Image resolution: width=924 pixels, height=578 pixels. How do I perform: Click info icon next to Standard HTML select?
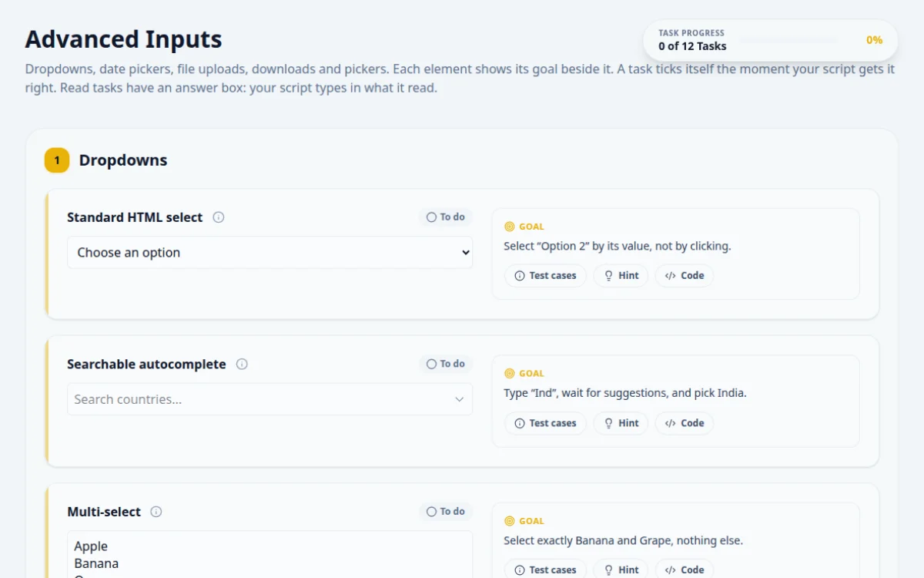click(218, 217)
